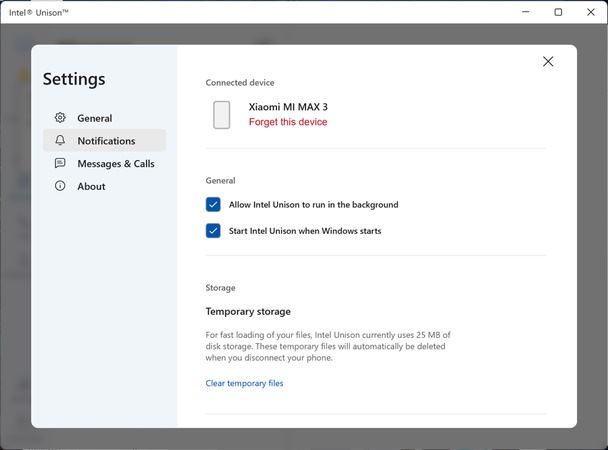
Task: Maximize the Intel Unison window
Action: pyautogui.click(x=558, y=12)
